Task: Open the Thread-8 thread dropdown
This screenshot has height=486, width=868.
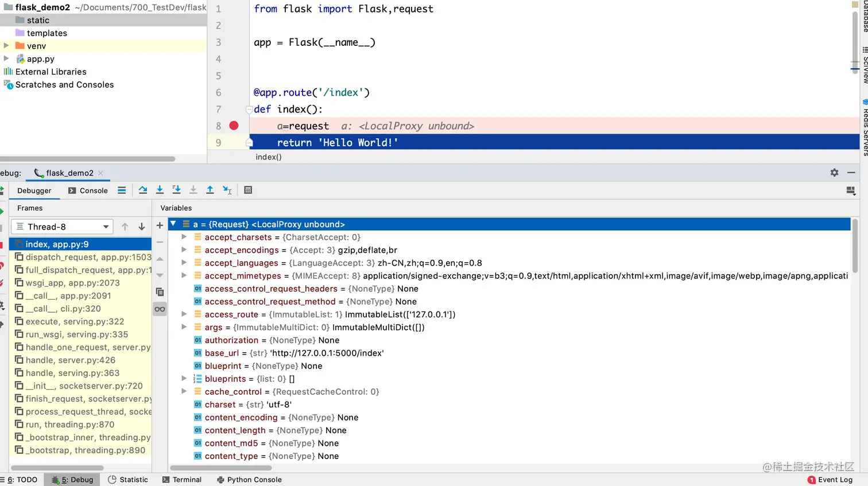Action: tap(62, 227)
